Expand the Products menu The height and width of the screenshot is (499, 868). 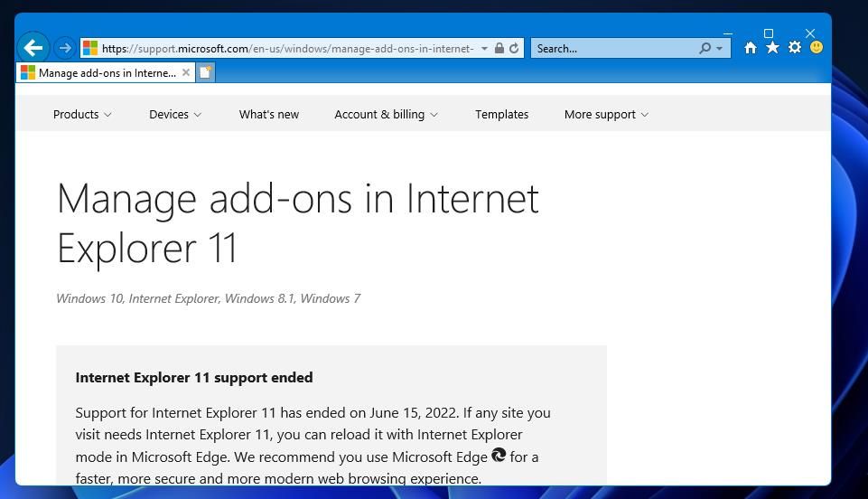[82, 114]
